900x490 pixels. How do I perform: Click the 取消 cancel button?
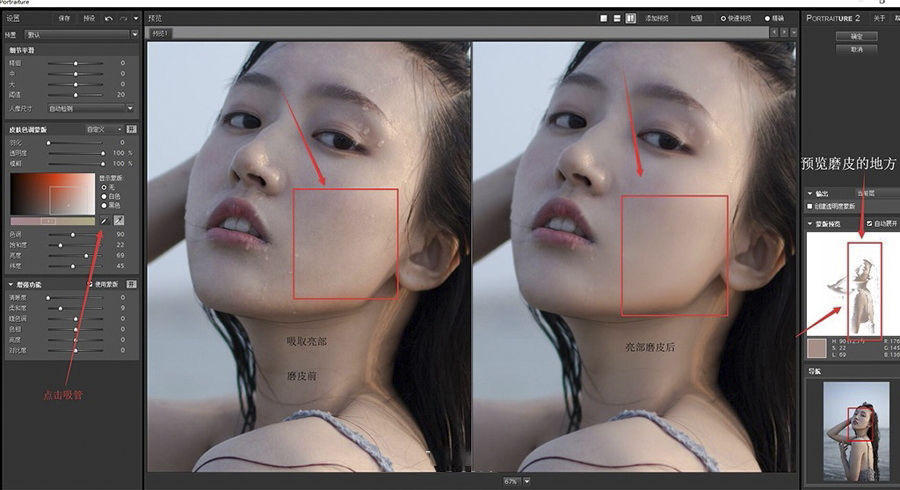point(856,49)
